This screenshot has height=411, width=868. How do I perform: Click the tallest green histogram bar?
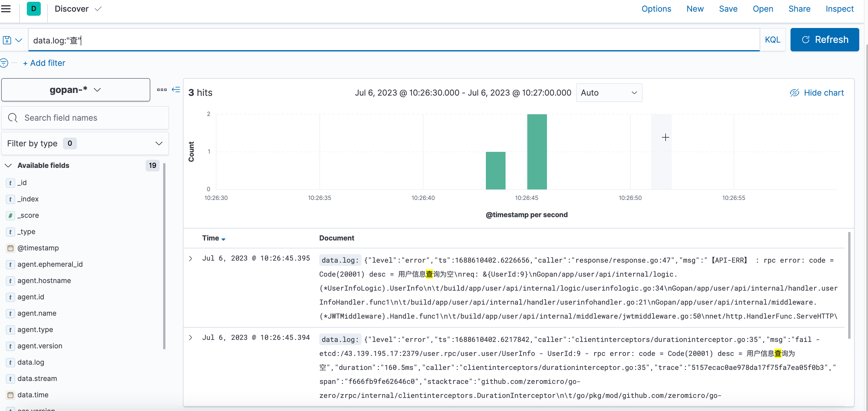point(537,152)
